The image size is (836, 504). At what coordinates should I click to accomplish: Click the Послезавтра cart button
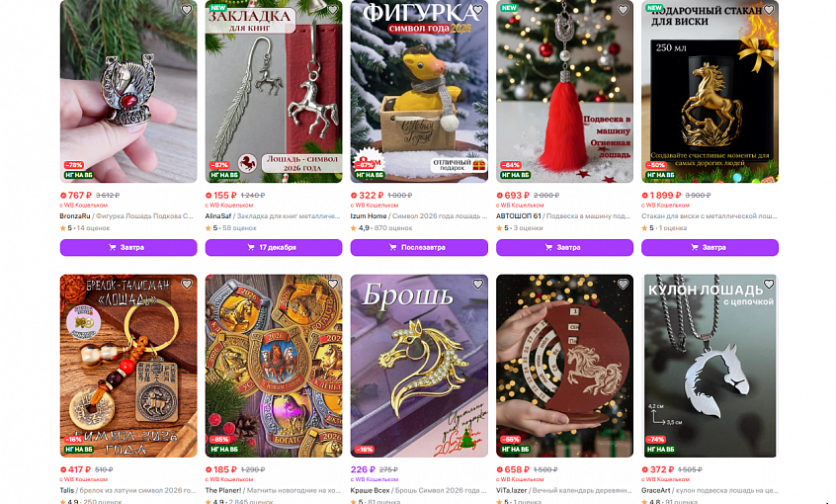coord(419,247)
